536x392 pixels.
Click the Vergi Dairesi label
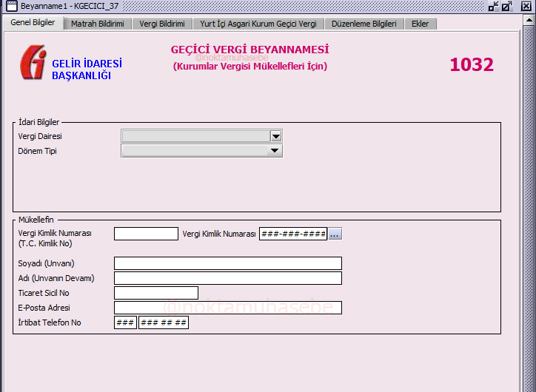40,136
